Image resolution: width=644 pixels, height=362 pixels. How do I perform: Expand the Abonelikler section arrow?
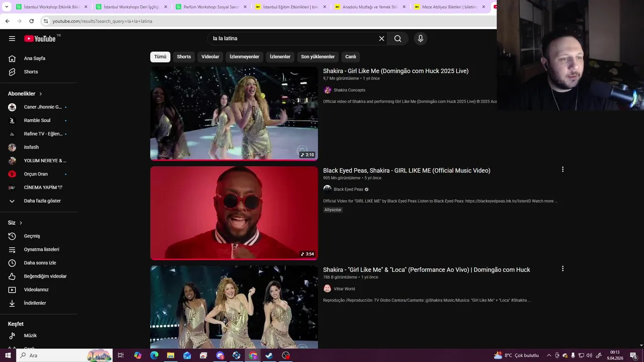coord(41,94)
